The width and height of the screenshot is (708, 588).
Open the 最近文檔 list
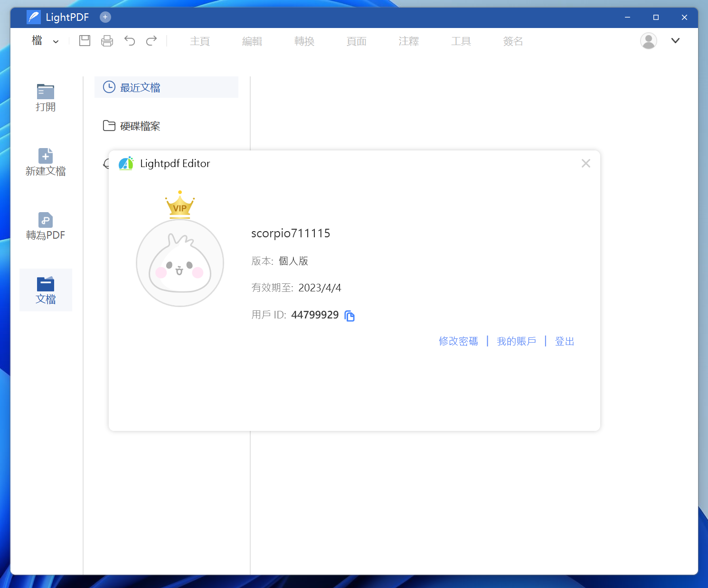coord(166,87)
